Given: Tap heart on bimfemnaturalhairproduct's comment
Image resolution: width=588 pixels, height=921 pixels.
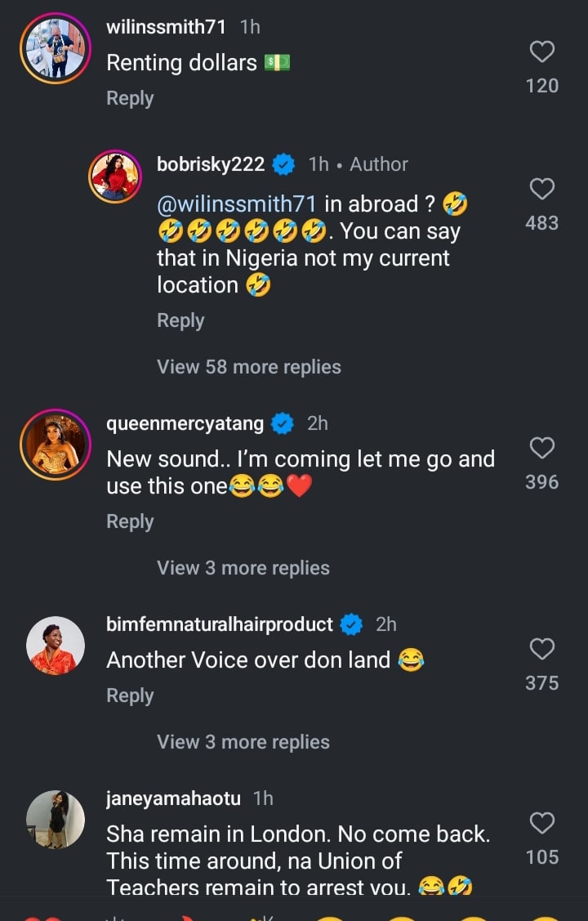Looking at the screenshot, I should point(542,650).
